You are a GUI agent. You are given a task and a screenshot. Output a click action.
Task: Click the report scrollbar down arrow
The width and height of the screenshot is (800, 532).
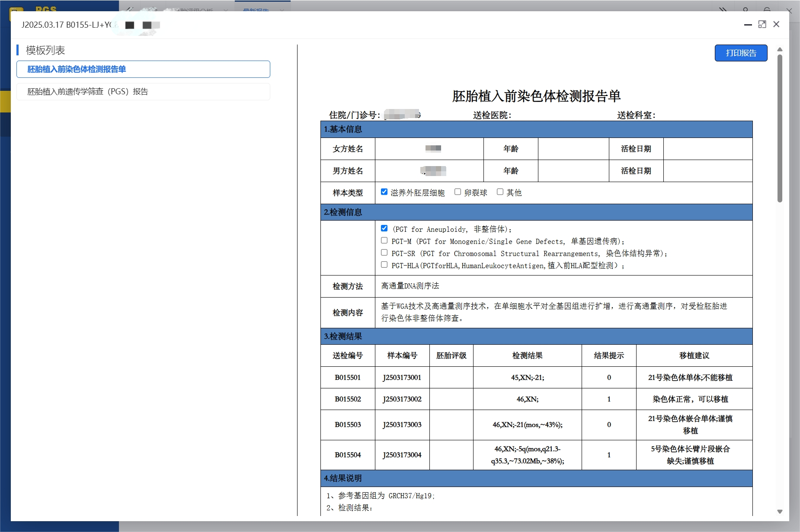pos(780,511)
